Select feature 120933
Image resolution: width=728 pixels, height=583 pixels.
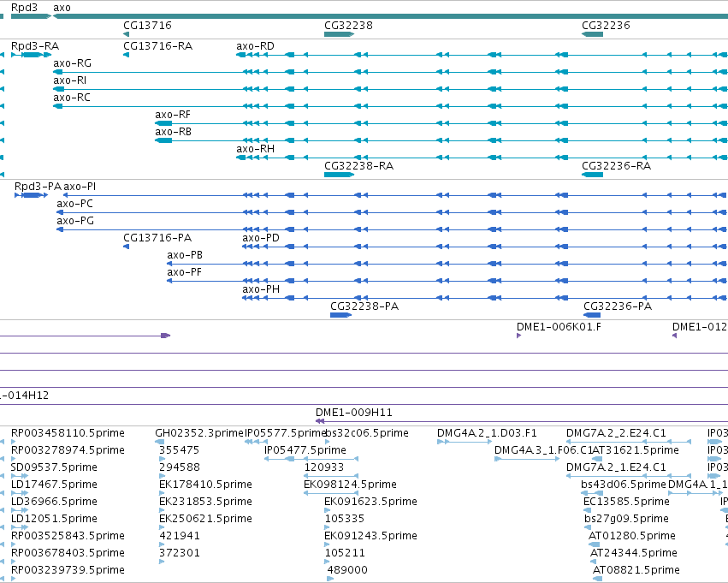[x=324, y=467]
